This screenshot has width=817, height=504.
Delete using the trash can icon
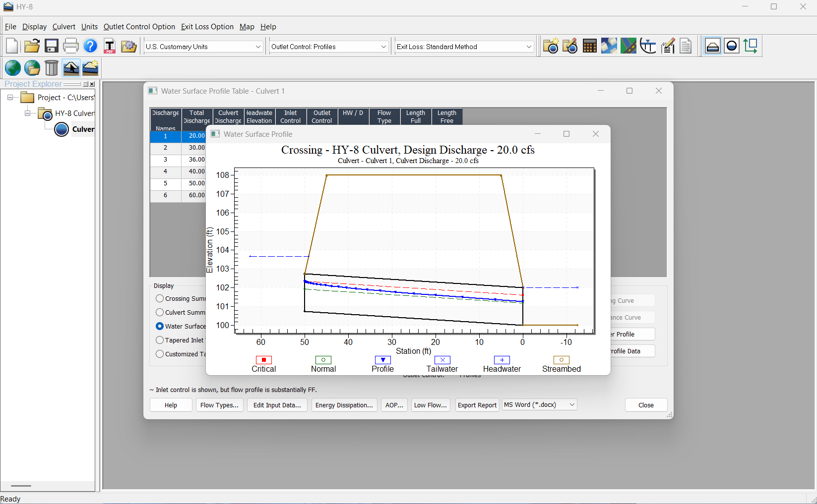tap(52, 67)
